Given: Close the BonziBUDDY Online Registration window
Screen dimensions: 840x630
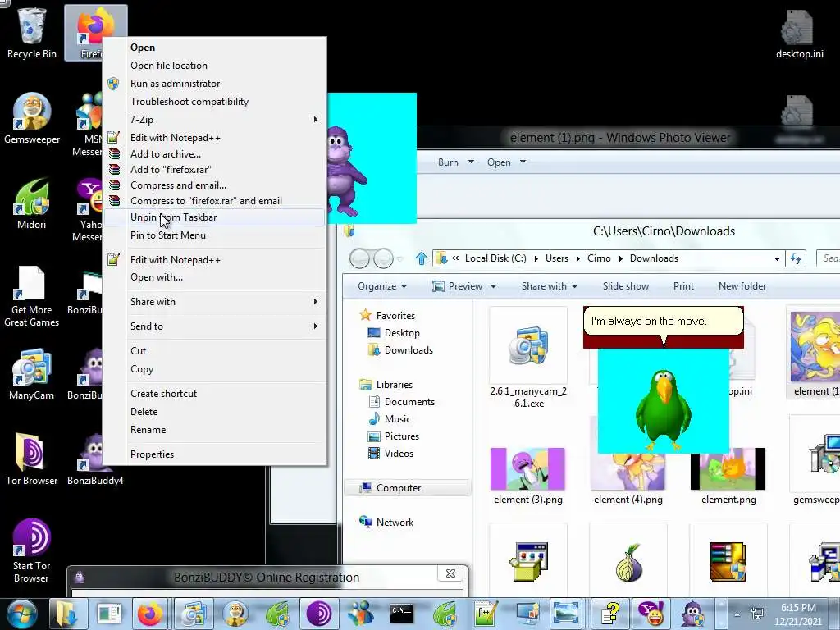Looking at the screenshot, I should point(450,573).
